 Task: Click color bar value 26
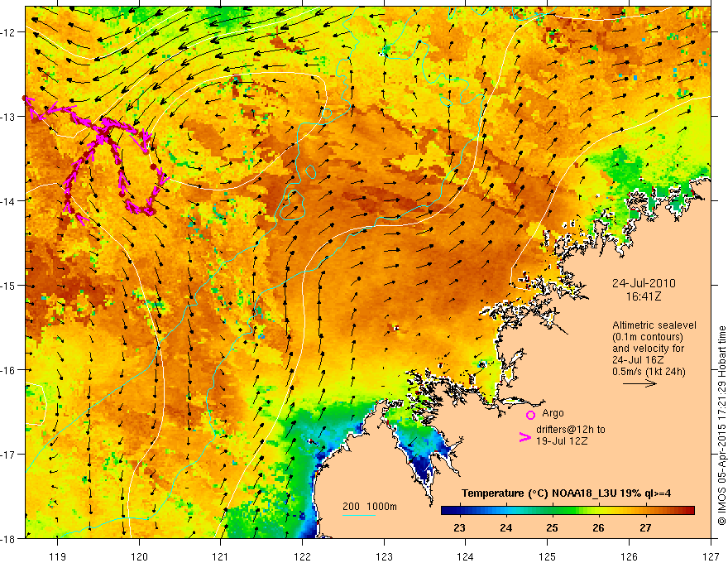tap(598, 527)
